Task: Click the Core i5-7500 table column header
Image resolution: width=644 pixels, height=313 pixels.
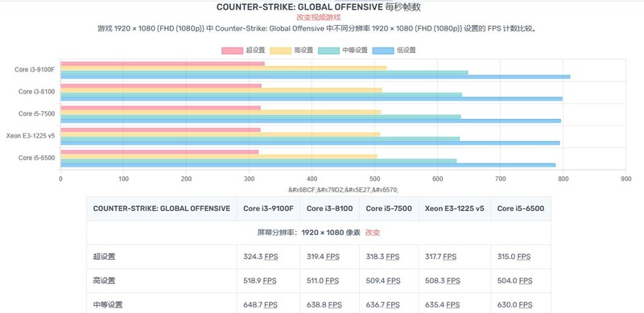Action: [x=389, y=208]
